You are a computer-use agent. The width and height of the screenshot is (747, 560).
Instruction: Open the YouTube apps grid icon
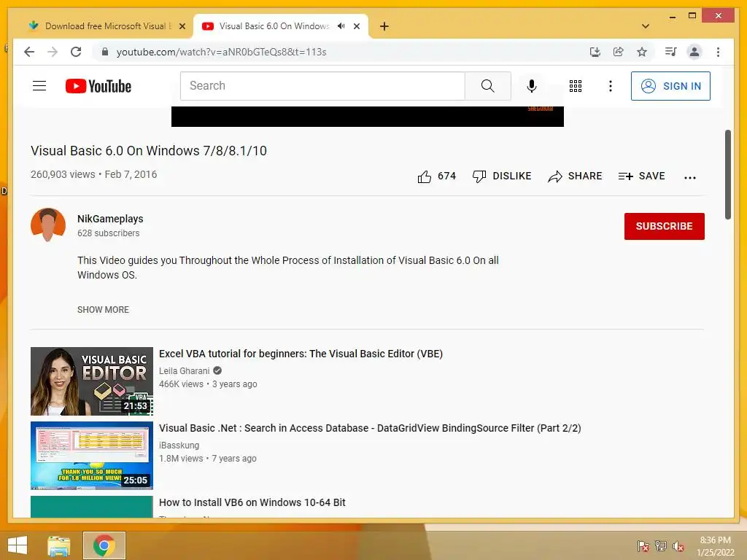[576, 86]
